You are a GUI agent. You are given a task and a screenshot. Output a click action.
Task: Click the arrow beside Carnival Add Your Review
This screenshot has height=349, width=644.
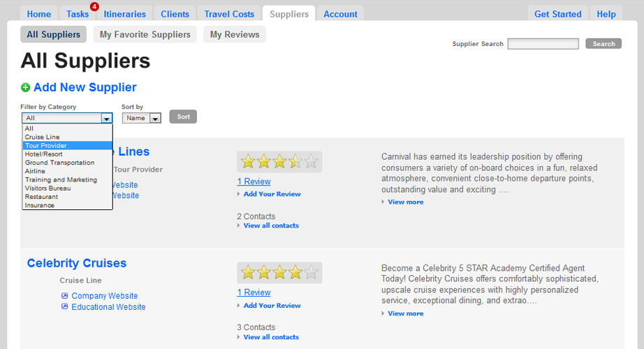point(239,194)
